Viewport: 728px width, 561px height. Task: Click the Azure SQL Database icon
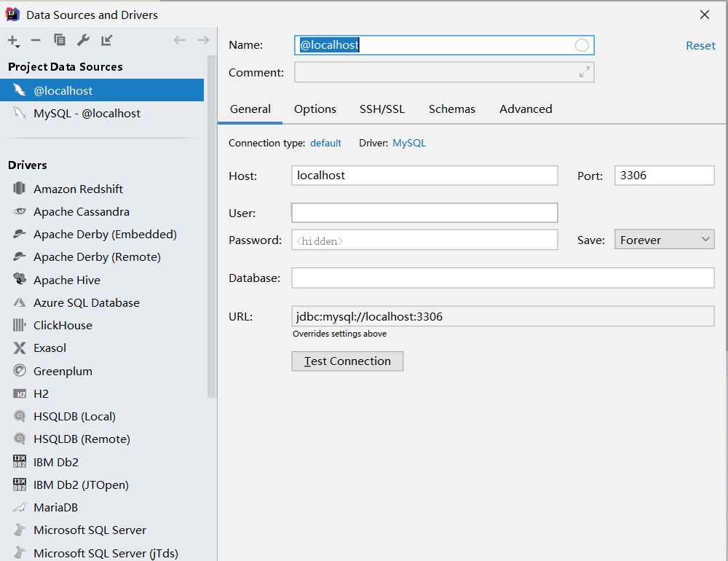20,302
